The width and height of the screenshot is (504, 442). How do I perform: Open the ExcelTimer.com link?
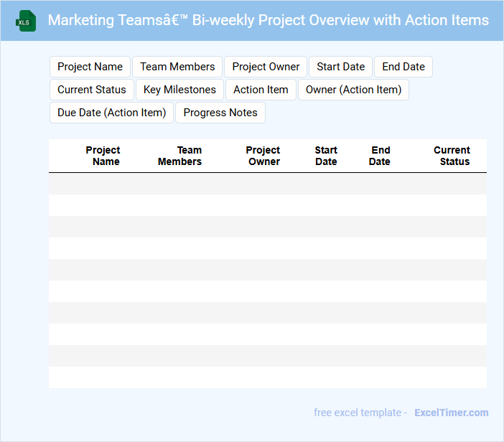[x=451, y=413]
